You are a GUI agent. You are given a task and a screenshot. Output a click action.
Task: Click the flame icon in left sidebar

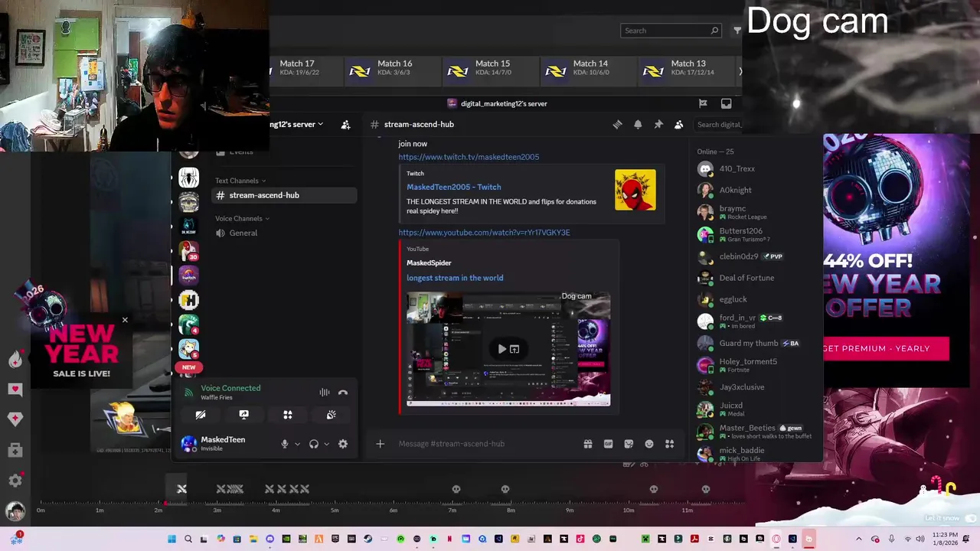[15, 360]
